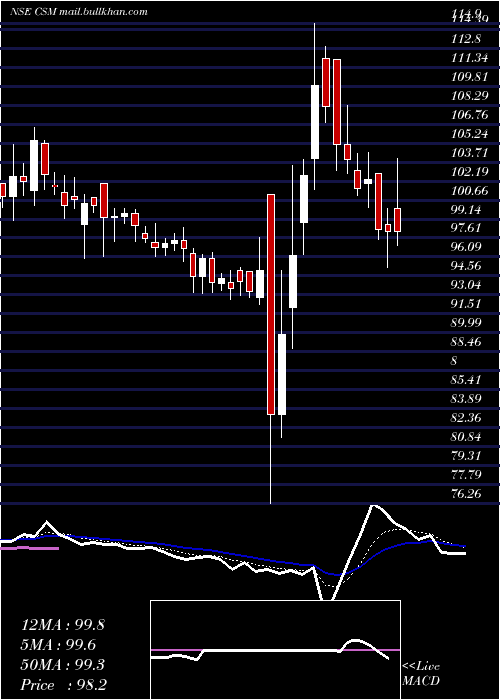Viewport: 500px width, 700px height.
Task: Click the 83.89 price axis label
Action: coord(466,399)
